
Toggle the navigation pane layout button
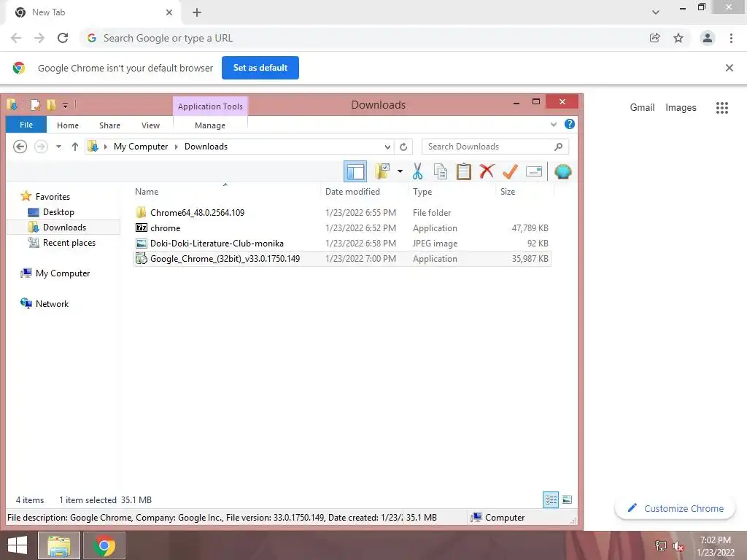click(355, 171)
